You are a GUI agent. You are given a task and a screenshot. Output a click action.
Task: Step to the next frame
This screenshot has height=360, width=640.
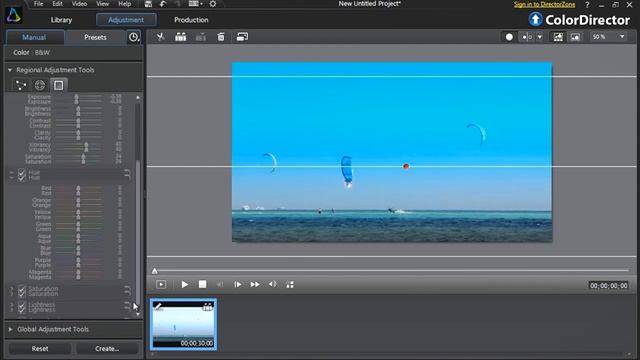(238, 284)
